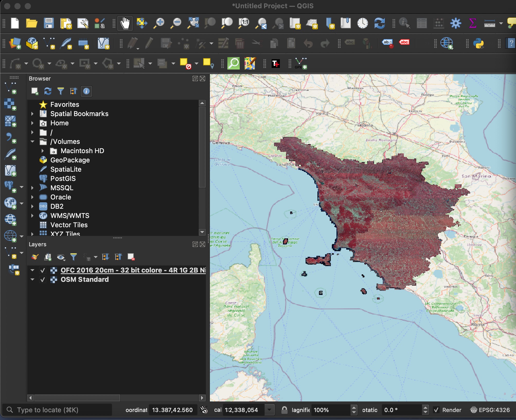Viewport: 516px width, 420px height.
Task: Select PostGIS in Browser panel
Action: (63, 179)
